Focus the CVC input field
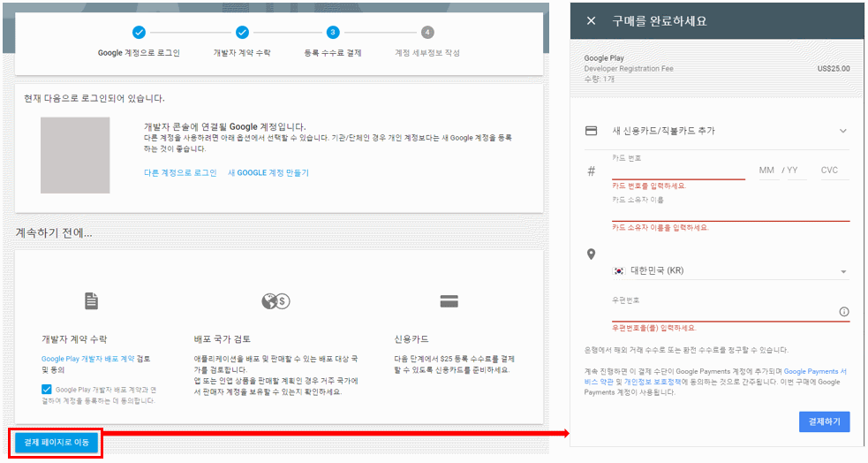This screenshot has height=463, width=868. pos(834,171)
